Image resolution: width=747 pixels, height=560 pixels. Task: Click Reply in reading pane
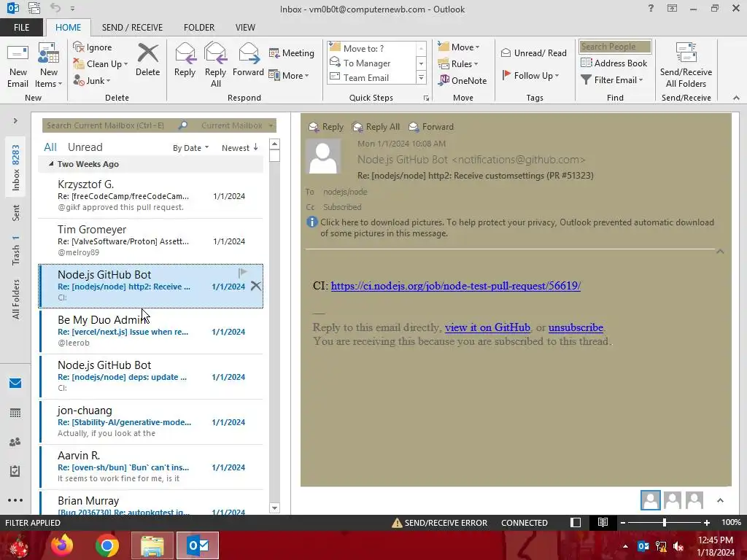(326, 127)
